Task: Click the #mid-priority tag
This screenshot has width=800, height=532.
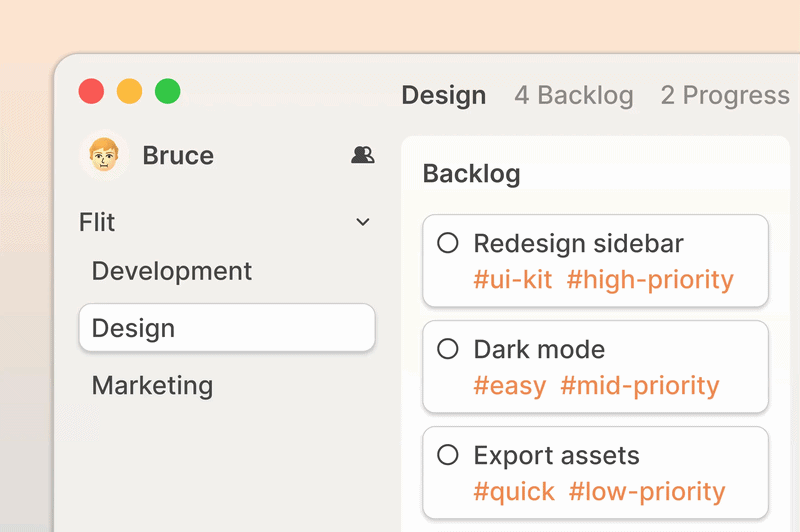Action: (x=640, y=386)
